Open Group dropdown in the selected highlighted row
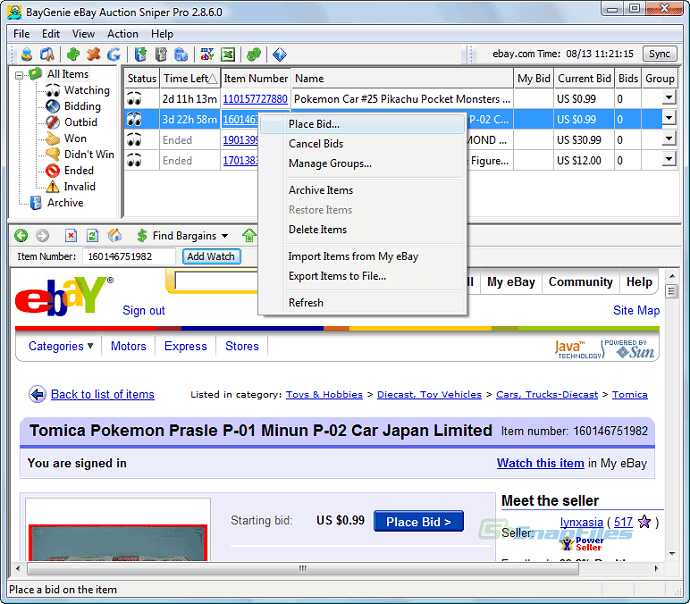The image size is (690, 604). [x=669, y=117]
